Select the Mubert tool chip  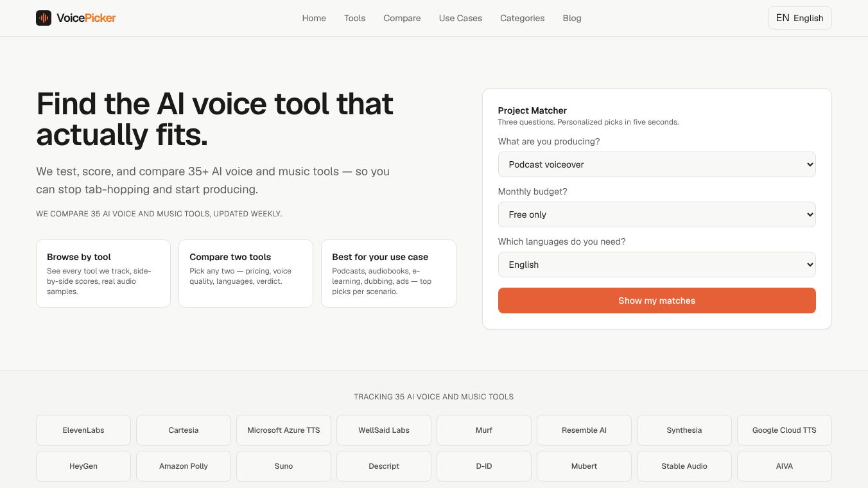(x=584, y=466)
